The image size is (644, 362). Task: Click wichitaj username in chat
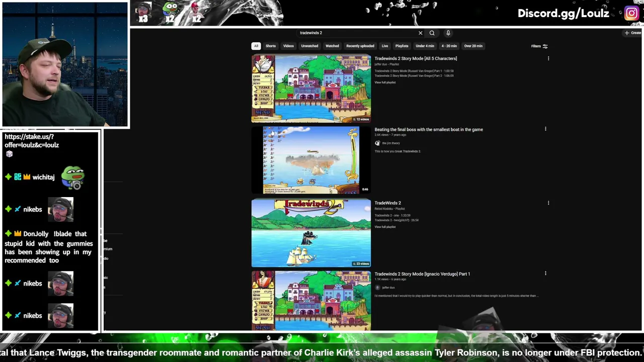[43, 177]
